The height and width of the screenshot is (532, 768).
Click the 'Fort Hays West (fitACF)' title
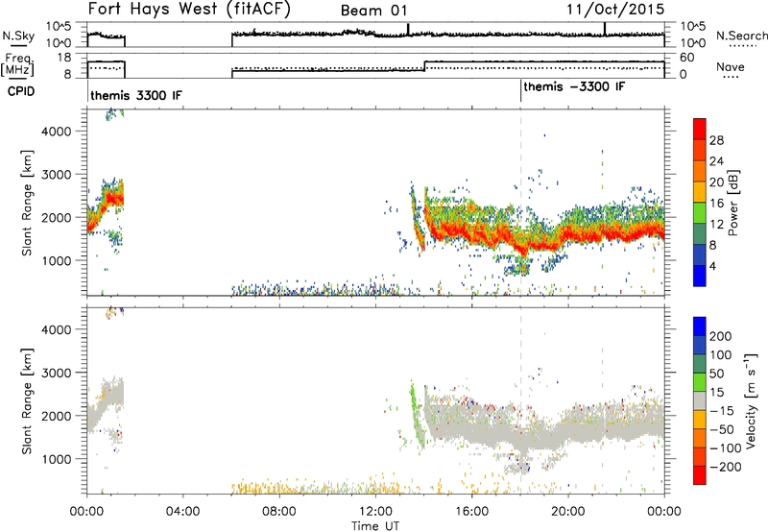(188, 9)
